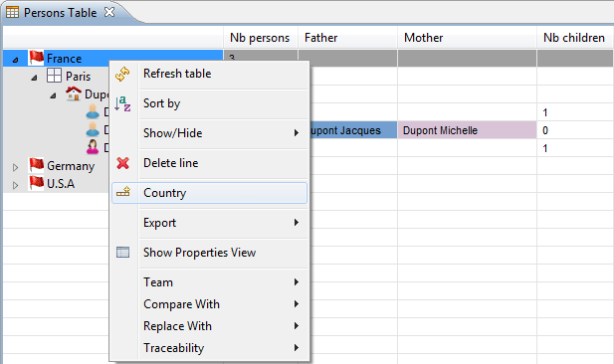
Task: Click the red X delete icon
Action: pos(123,163)
